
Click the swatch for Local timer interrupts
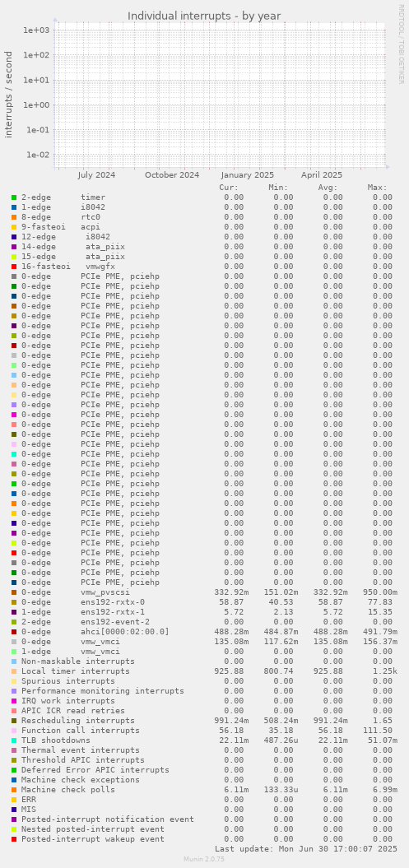pyautogui.click(x=14, y=671)
